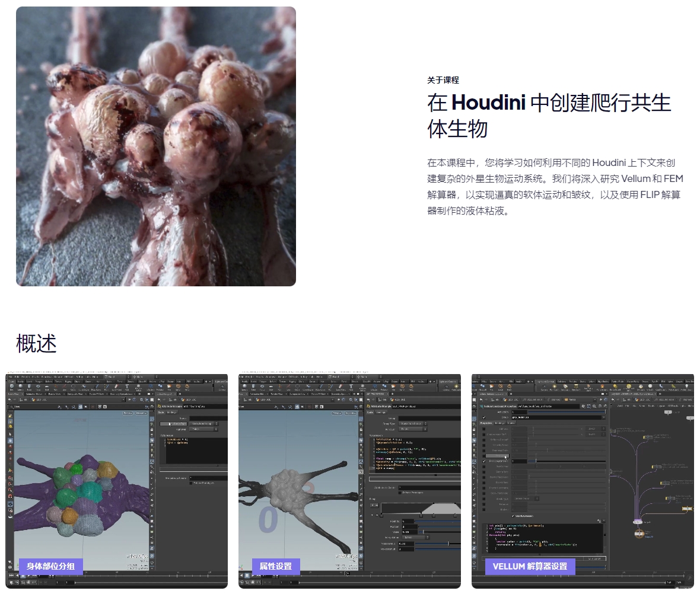Click the course description paragraph mentioning Vellum 和 FEM
The height and width of the screenshot is (594, 700).
tap(555, 187)
